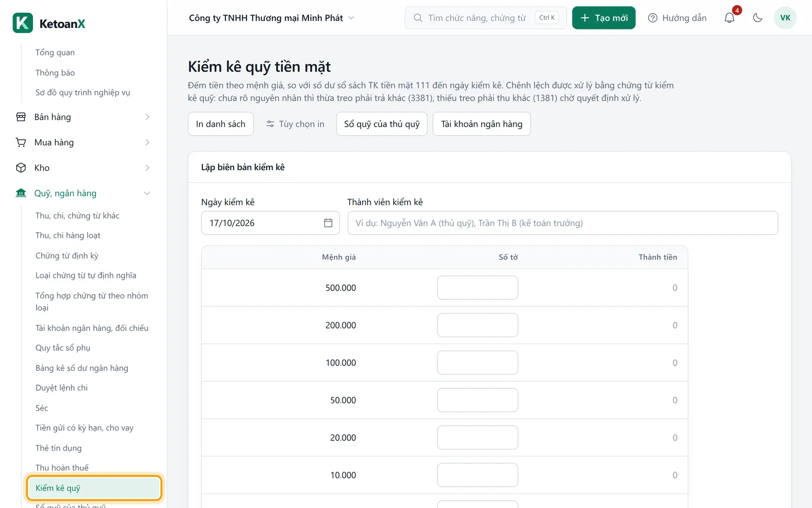812x508 pixels.
Task: Click the Tạo mới button
Action: (603, 18)
